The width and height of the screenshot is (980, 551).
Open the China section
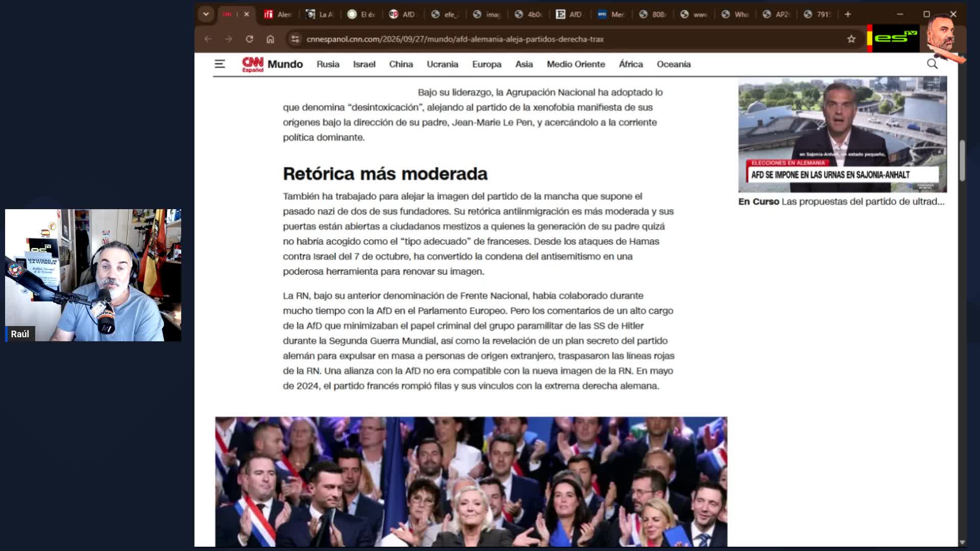pyautogui.click(x=401, y=64)
